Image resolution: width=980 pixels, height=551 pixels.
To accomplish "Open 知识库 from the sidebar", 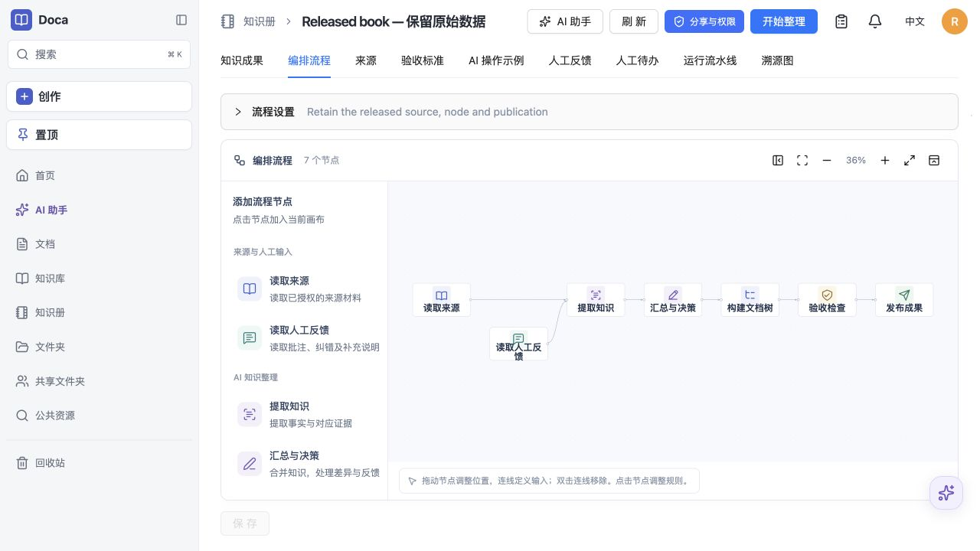I will 99,279.
